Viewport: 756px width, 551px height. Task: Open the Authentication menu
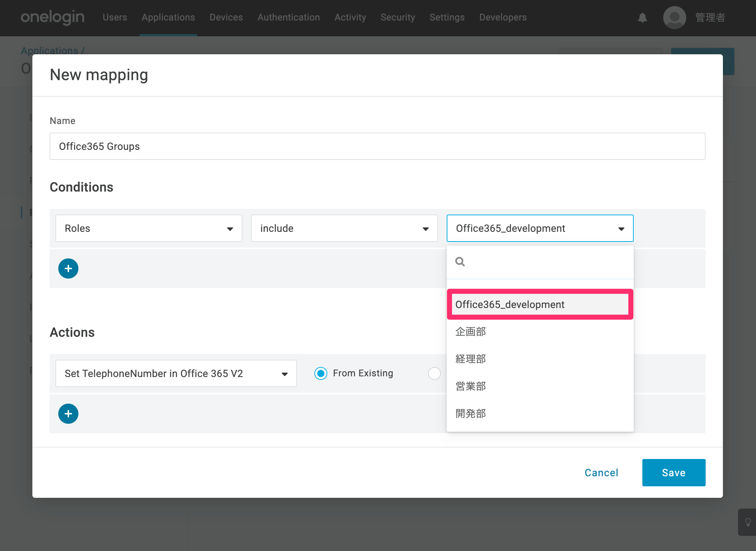[289, 17]
